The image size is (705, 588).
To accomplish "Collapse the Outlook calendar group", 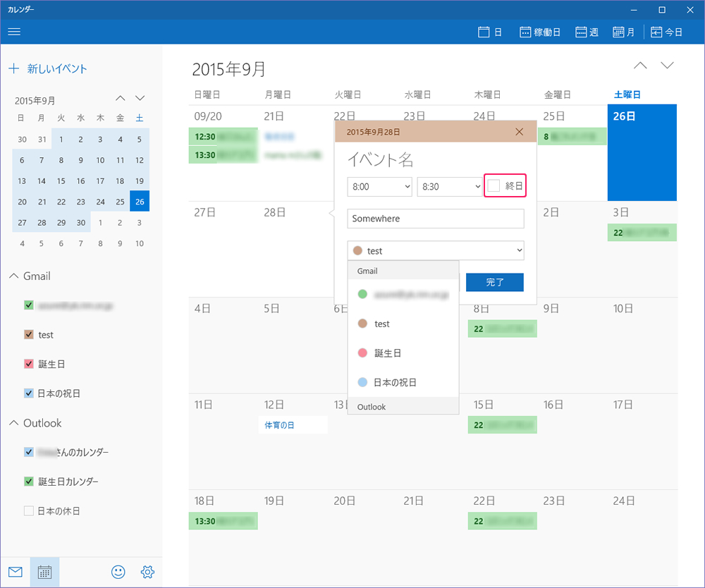I will point(14,423).
